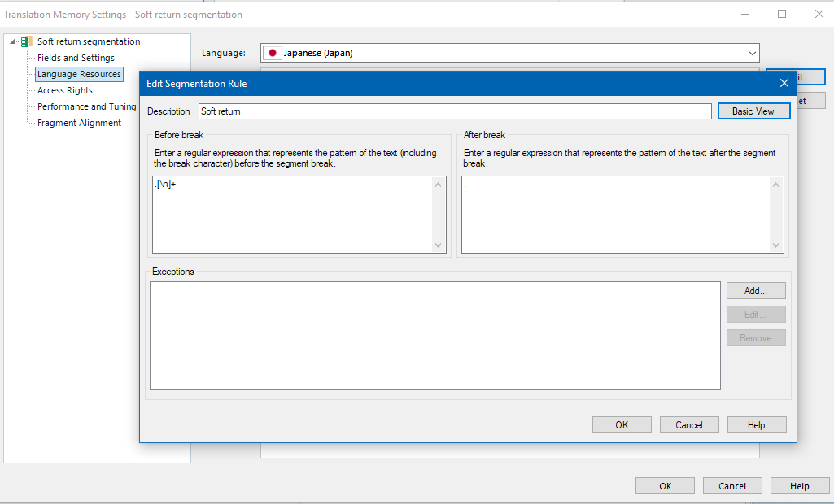The image size is (834, 504).
Task: Click Before break scrollbar down arrow
Action: pyautogui.click(x=439, y=245)
